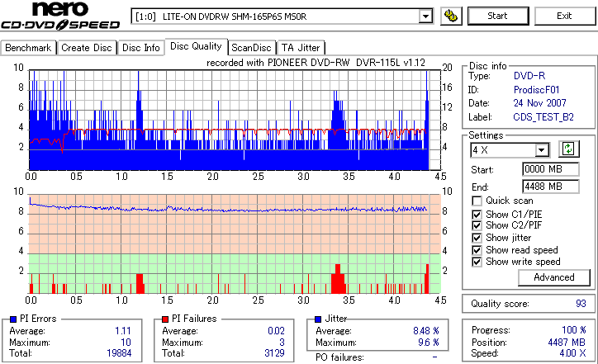Click PI Errors average 1.11
Image resolution: width=598 pixels, height=364 pixels.
coord(123,331)
